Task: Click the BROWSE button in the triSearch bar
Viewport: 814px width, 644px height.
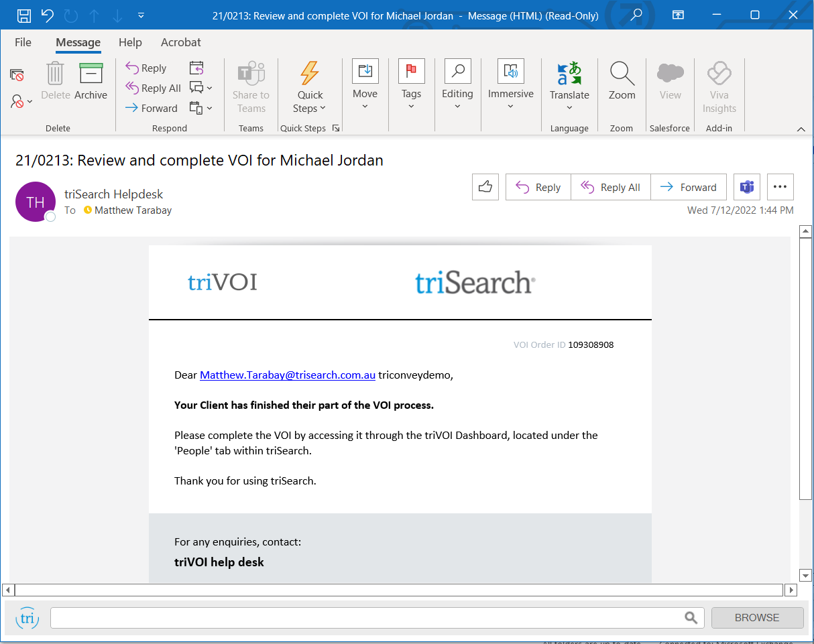Action: point(757,617)
